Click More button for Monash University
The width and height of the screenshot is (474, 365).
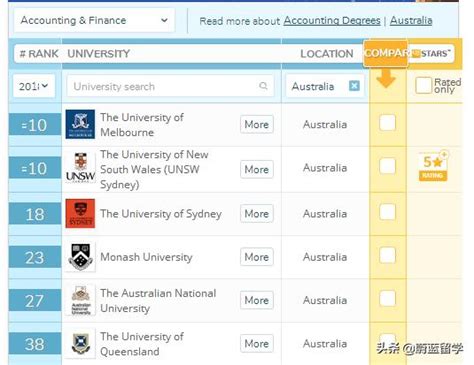point(257,257)
